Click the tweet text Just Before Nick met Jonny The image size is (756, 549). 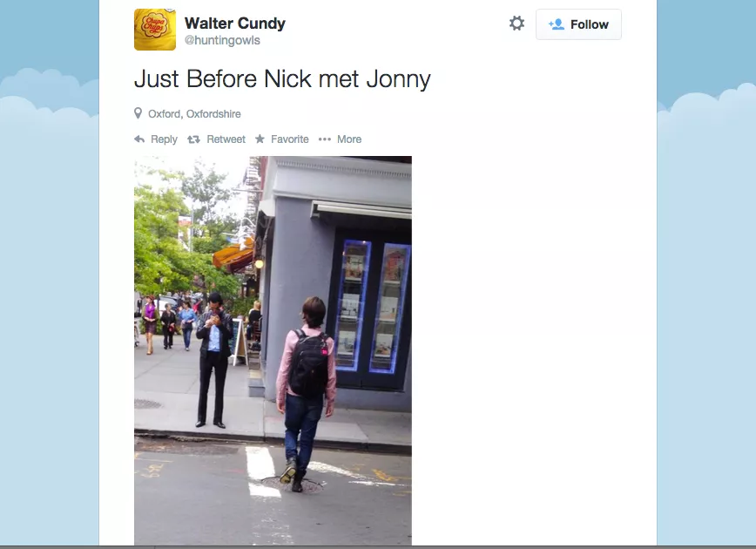pyautogui.click(x=282, y=79)
